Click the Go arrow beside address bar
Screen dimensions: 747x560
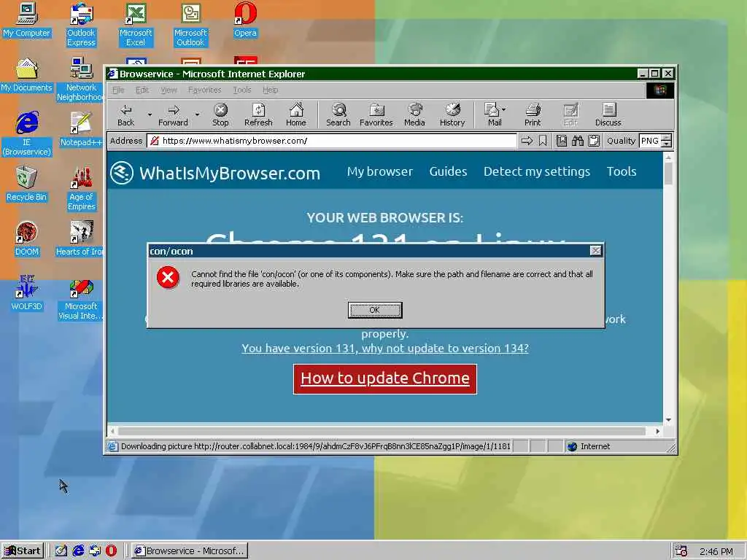tap(527, 141)
